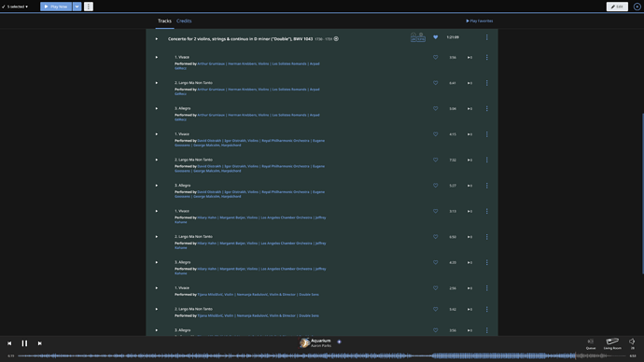Click the Edit button
This screenshot has width=644, height=362.
(617, 7)
